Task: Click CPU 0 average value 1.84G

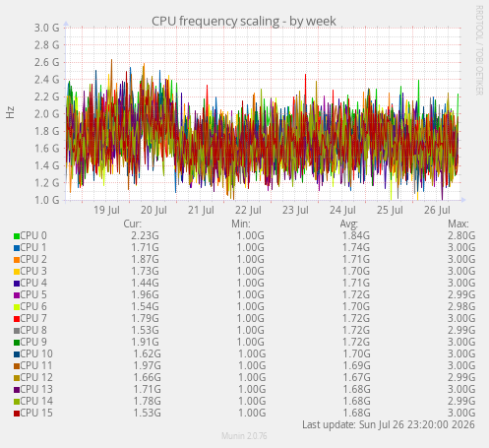Action: pyautogui.click(x=356, y=235)
